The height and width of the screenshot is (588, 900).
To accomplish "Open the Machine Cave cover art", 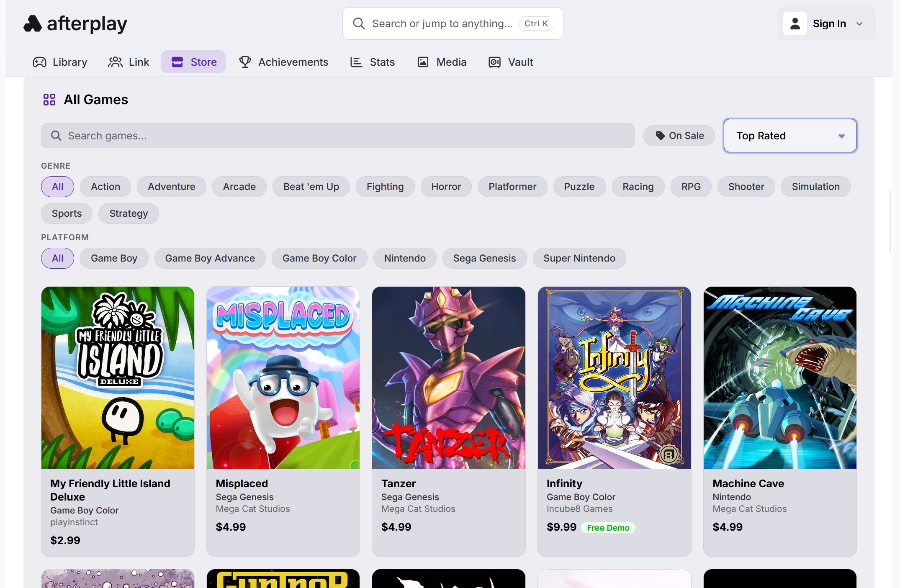I will (x=780, y=378).
